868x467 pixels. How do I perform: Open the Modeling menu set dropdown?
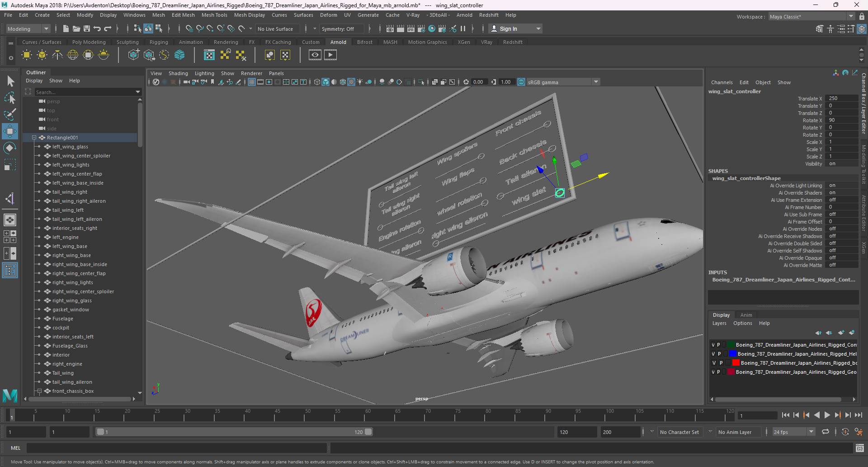[28, 29]
